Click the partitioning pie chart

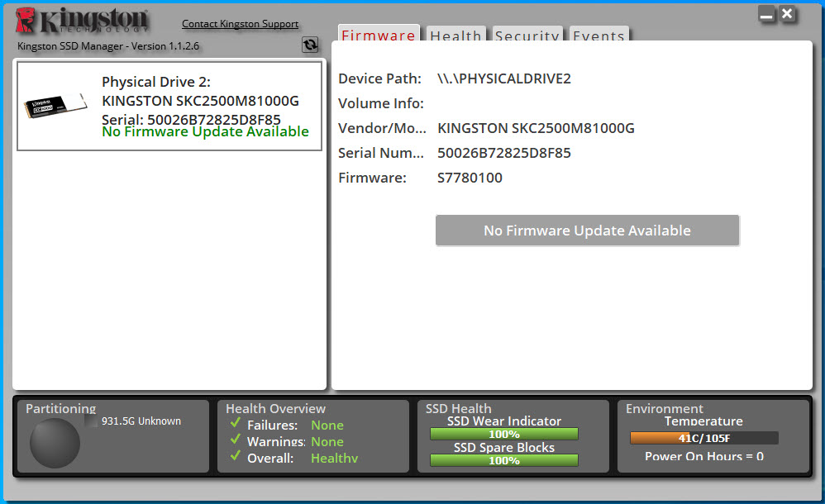(x=55, y=443)
